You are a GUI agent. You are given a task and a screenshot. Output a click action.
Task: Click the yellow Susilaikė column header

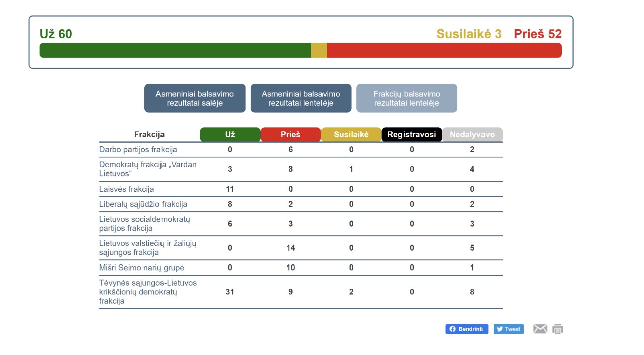(x=351, y=135)
